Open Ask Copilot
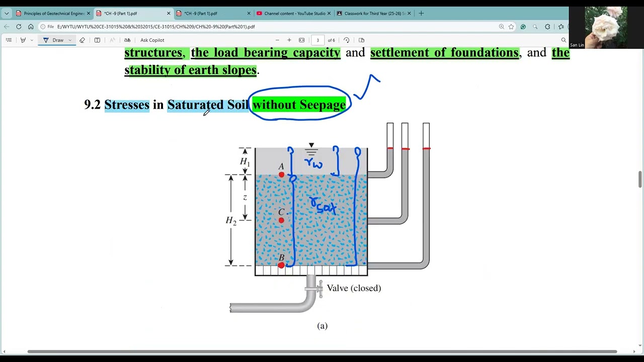Screen dimensions: 644x362 152,40
